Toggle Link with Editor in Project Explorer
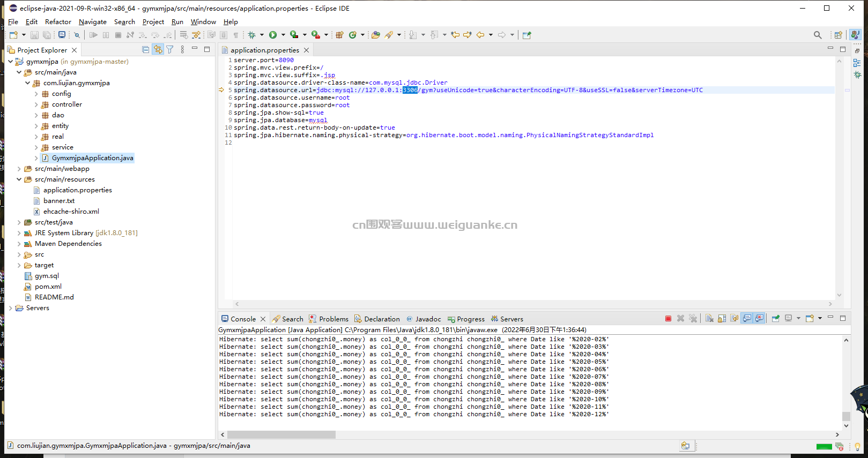Viewport: 868px width, 458px height. [x=158, y=49]
